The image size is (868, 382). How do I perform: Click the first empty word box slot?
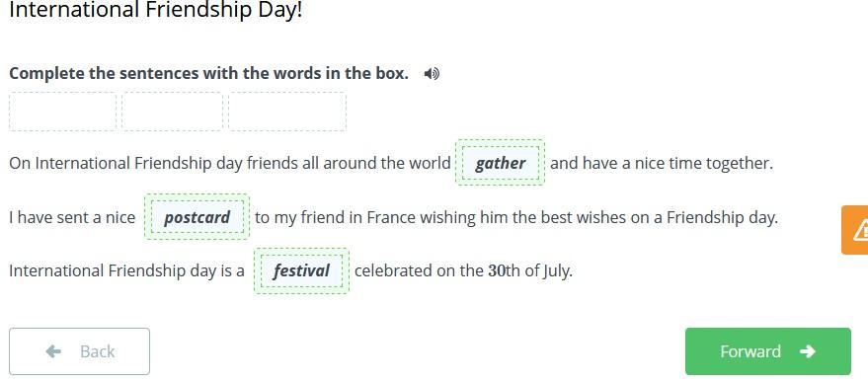click(62, 112)
